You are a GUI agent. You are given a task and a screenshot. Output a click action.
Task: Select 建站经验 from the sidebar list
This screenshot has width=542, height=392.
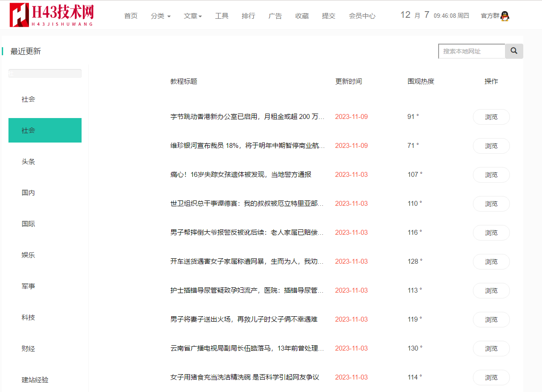tap(35, 380)
